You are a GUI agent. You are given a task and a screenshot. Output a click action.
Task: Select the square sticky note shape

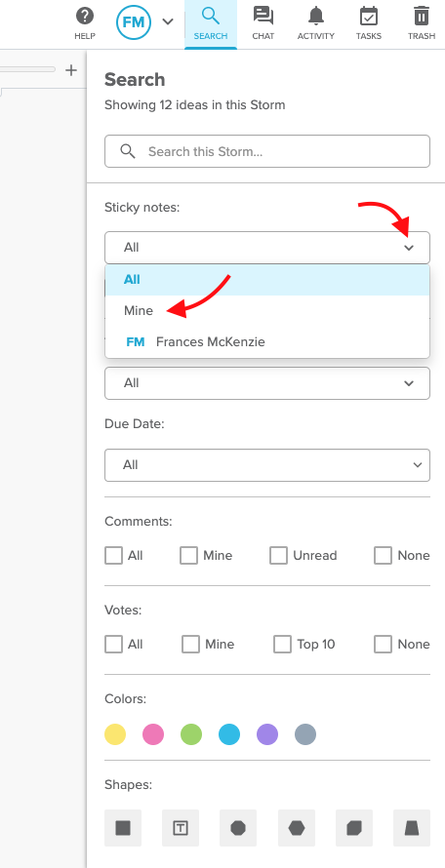(x=123, y=828)
